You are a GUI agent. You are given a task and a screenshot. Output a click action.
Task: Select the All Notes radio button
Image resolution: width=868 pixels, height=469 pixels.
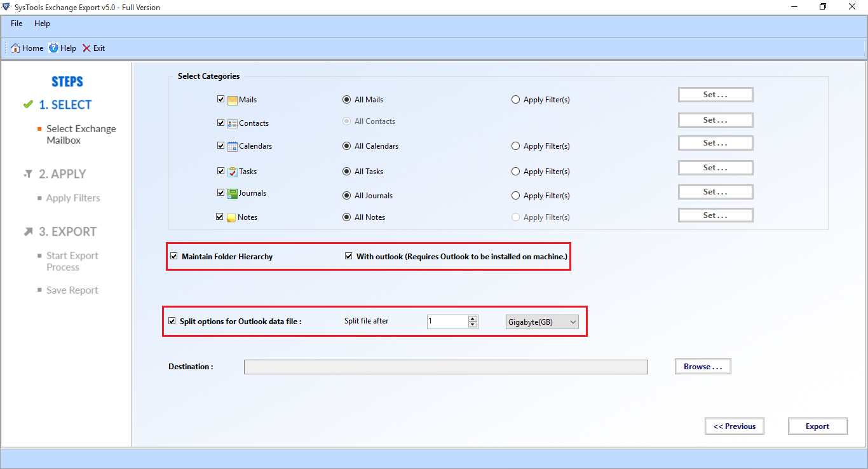pyautogui.click(x=346, y=217)
